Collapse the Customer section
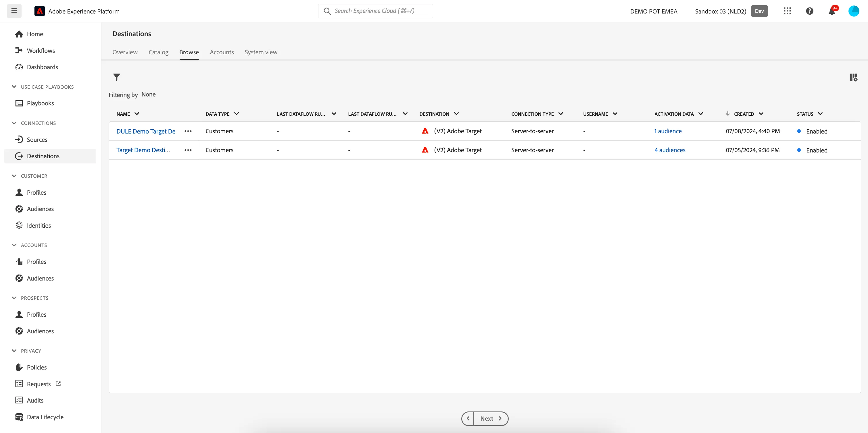Screen dimensions: 868x433 14,176
